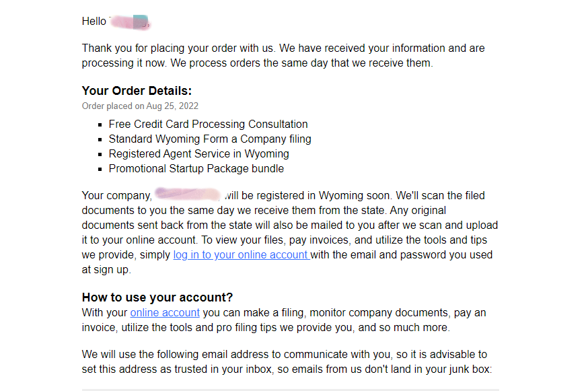Click the "Your Order Details:" heading
This screenshot has height=391, width=588.
tap(137, 91)
